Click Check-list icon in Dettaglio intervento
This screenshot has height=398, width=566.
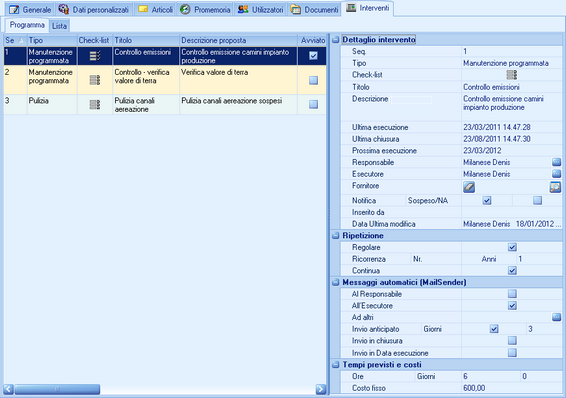[512, 75]
